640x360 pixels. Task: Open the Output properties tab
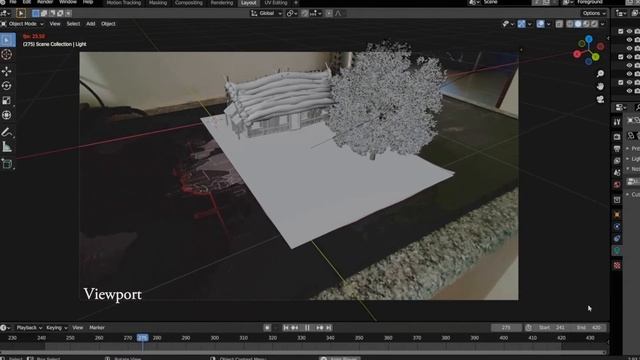tap(617, 149)
